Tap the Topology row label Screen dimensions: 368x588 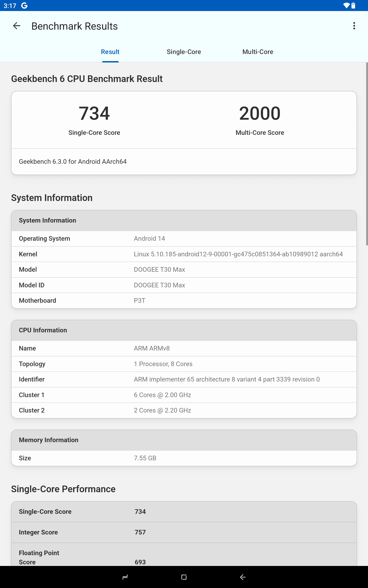pyautogui.click(x=32, y=364)
